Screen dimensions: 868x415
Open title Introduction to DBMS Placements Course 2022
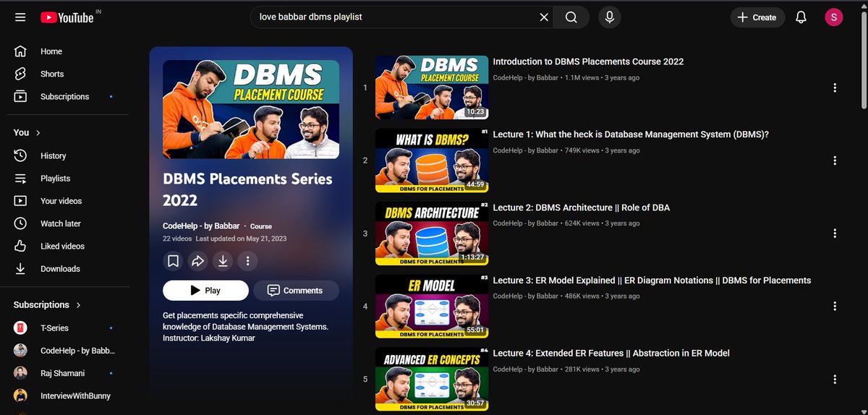tap(588, 62)
